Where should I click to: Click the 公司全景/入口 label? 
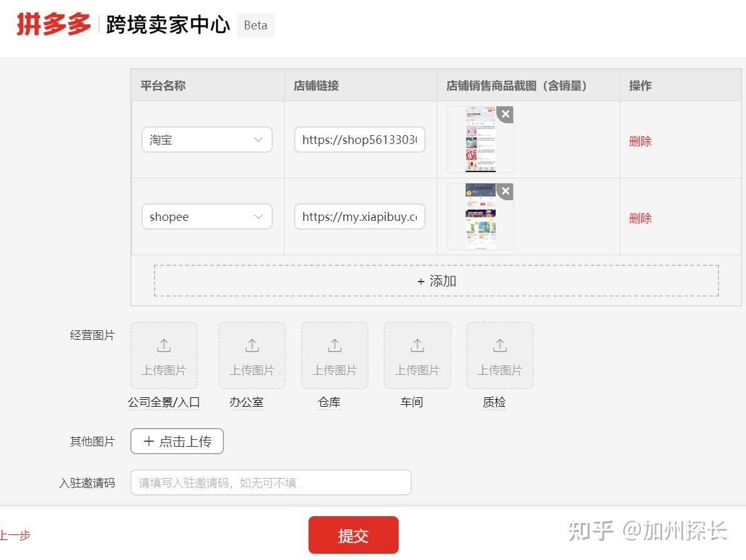tap(164, 402)
